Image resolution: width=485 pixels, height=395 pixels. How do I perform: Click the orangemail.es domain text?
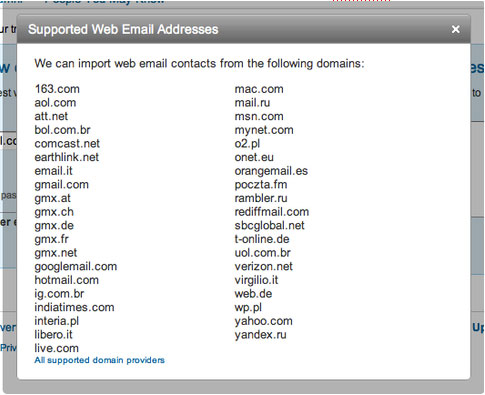[271, 171]
